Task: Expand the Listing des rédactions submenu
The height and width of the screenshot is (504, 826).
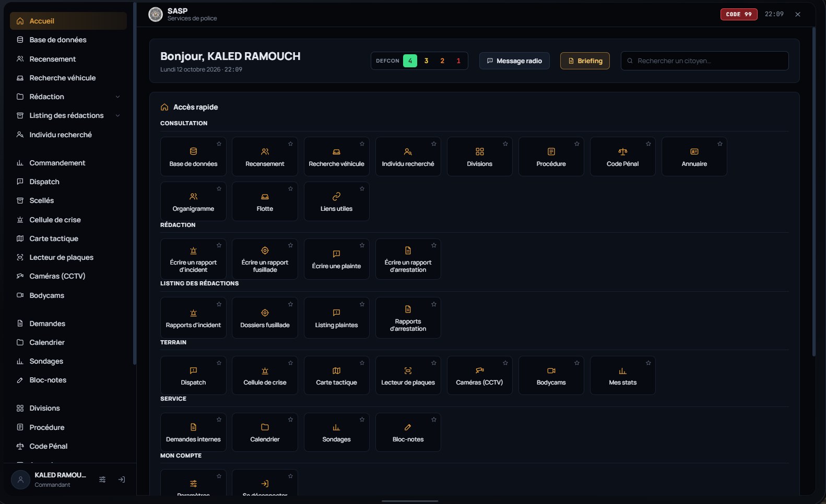Action: pyautogui.click(x=117, y=115)
